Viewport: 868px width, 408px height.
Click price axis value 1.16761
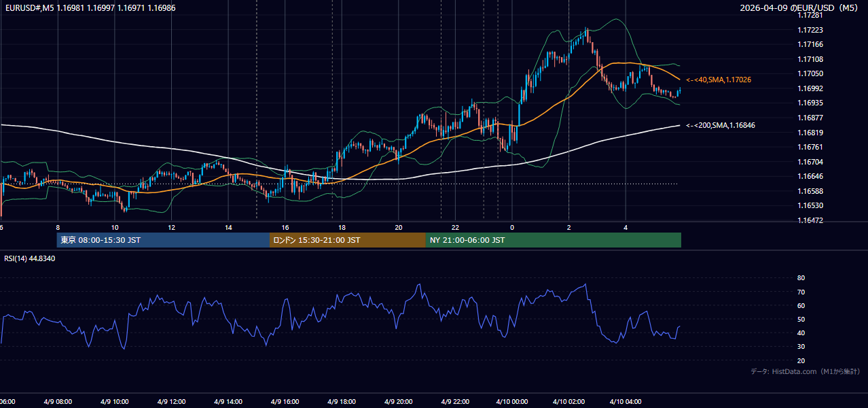(810, 147)
